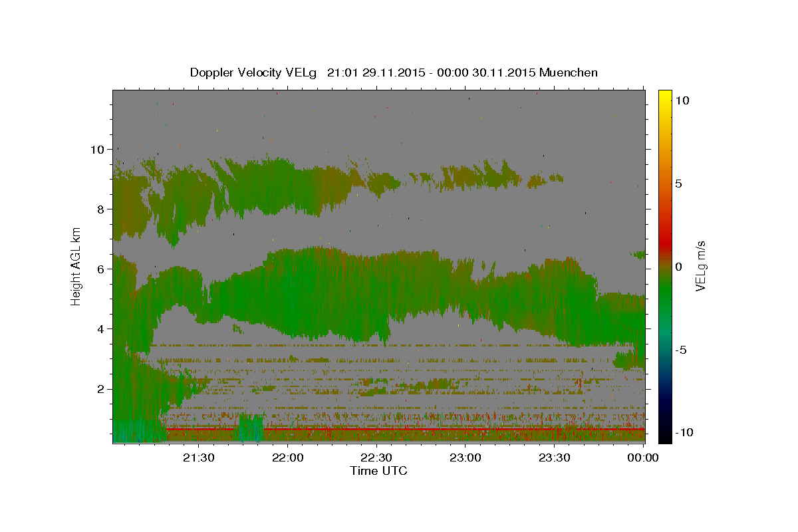Click the height axis label '2'
798x532 pixels.
coord(101,389)
